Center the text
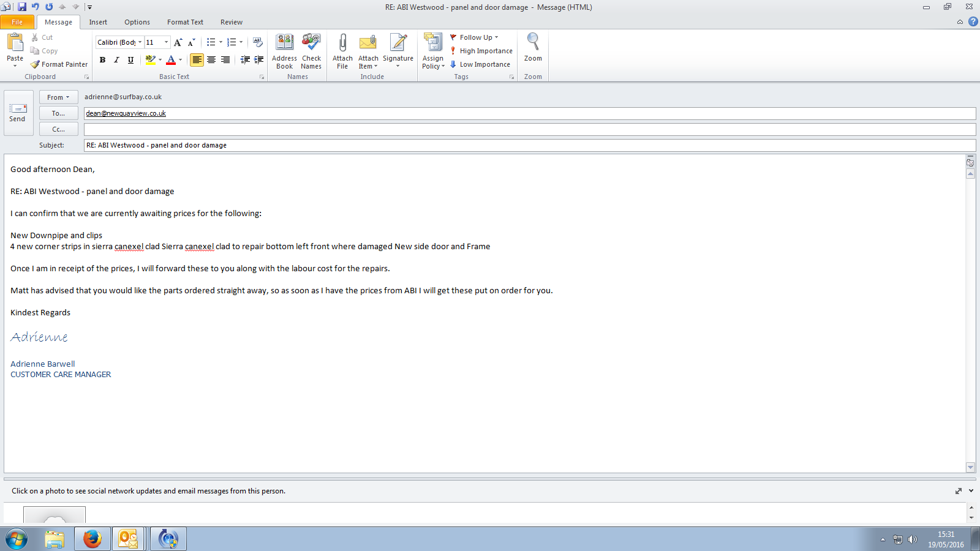The width and height of the screenshot is (980, 551). click(211, 60)
